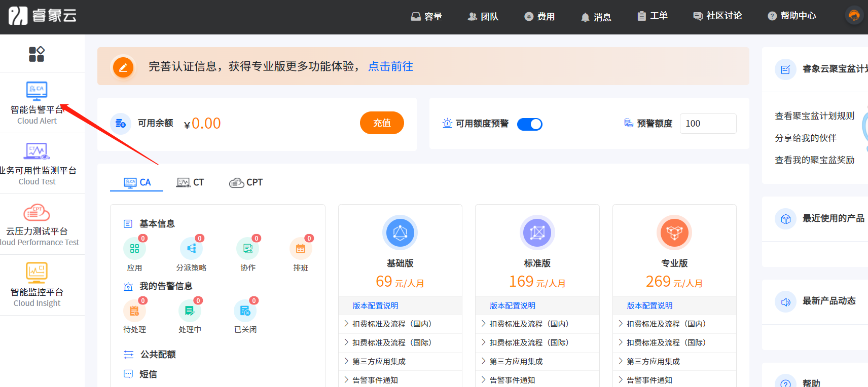This screenshot has width=868, height=387.
Task: Switch to the CPT tab
Action: 246,182
